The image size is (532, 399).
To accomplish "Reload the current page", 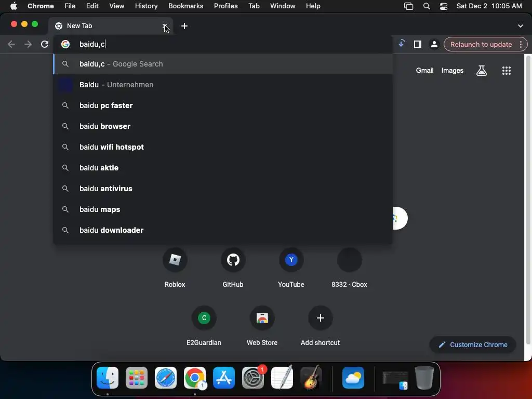I will [45, 44].
